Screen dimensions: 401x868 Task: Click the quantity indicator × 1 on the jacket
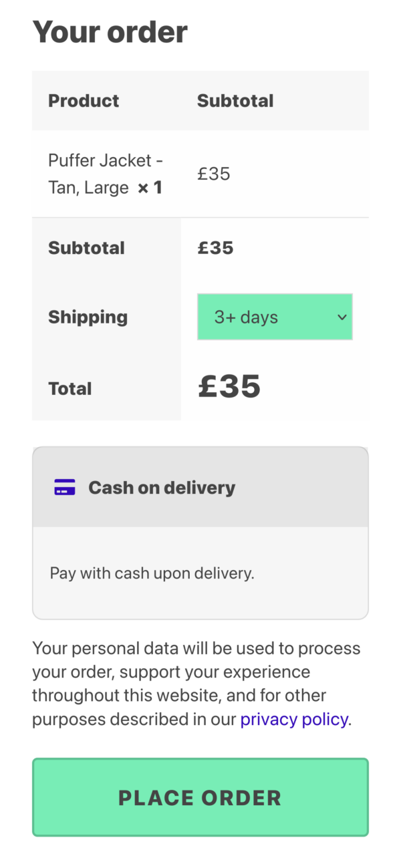click(150, 188)
